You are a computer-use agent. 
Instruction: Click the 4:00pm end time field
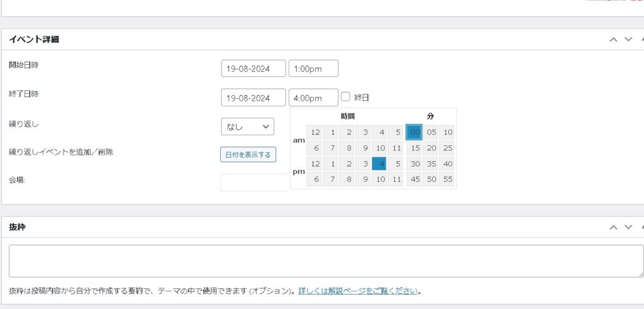click(x=313, y=98)
